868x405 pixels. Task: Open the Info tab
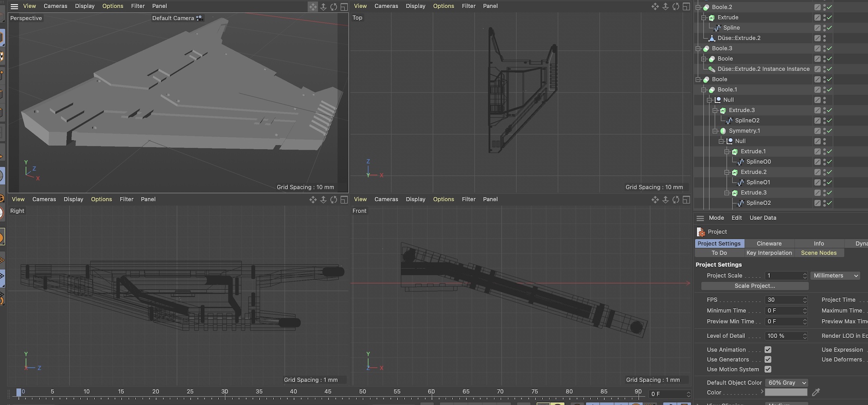coord(819,243)
